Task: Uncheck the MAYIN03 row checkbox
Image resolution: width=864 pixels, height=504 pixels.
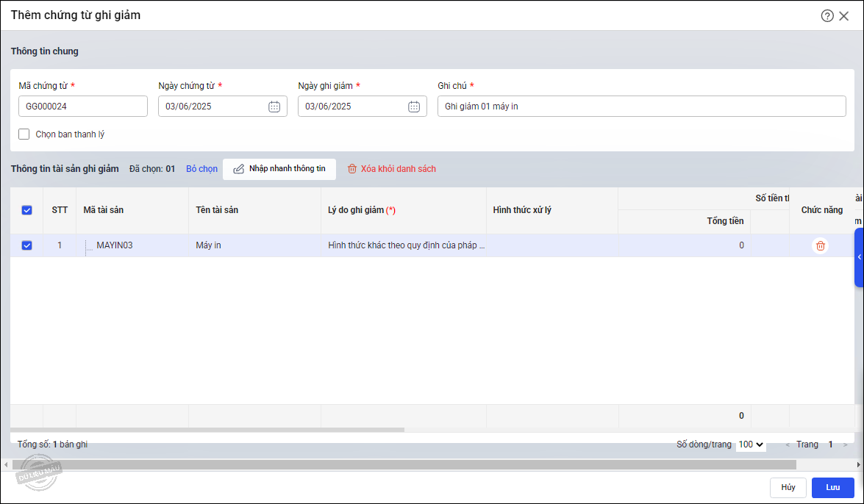Action: pos(26,245)
